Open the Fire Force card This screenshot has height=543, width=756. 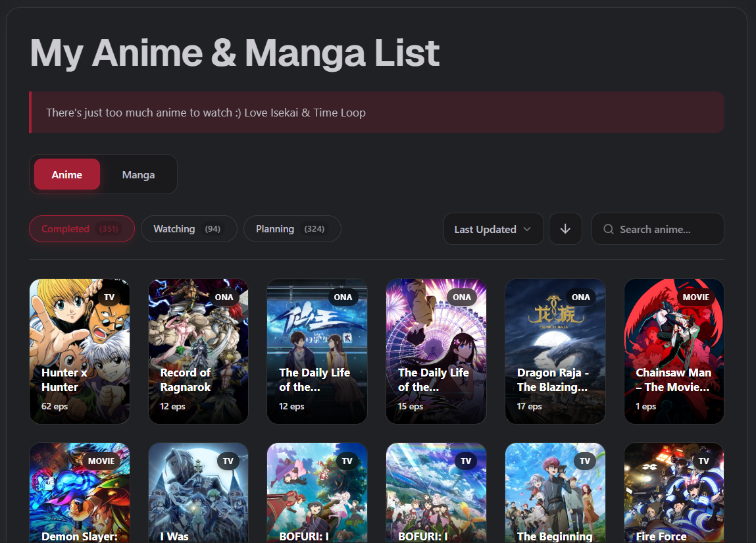[x=674, y=493]
